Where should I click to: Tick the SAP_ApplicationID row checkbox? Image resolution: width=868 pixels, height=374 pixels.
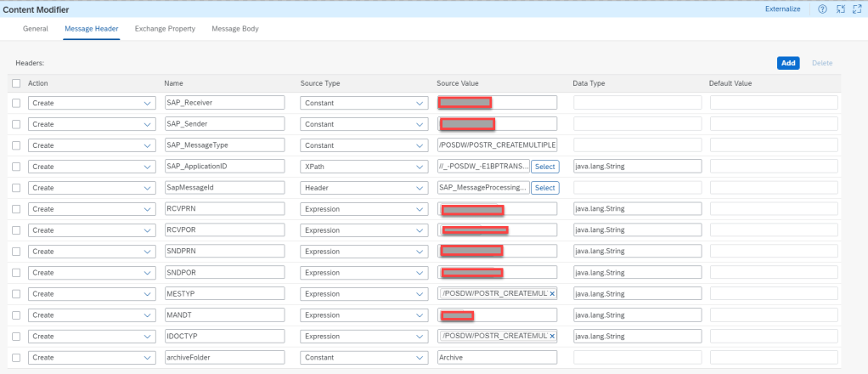pyautogui.click(x=16, y=166)
